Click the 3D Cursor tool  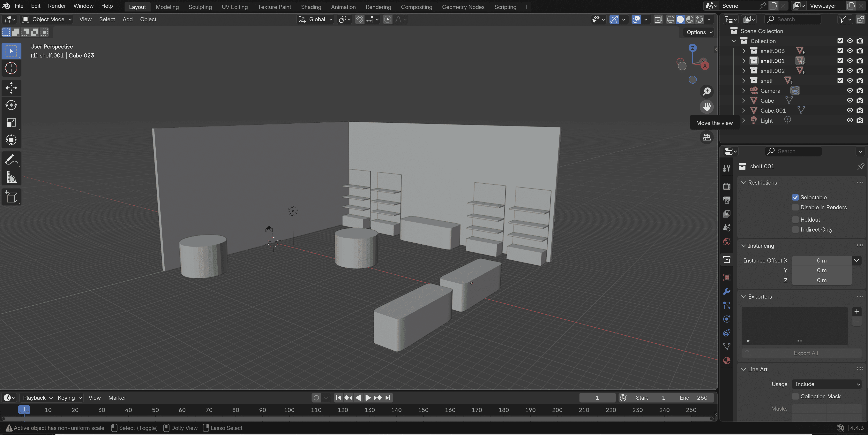tap(11, 68)
